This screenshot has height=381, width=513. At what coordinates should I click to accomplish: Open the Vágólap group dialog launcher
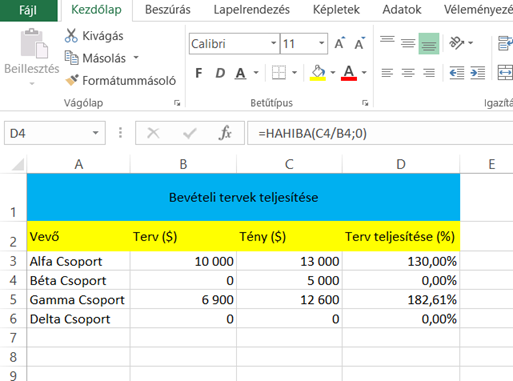pyautogui.click(x=177, y=103)
